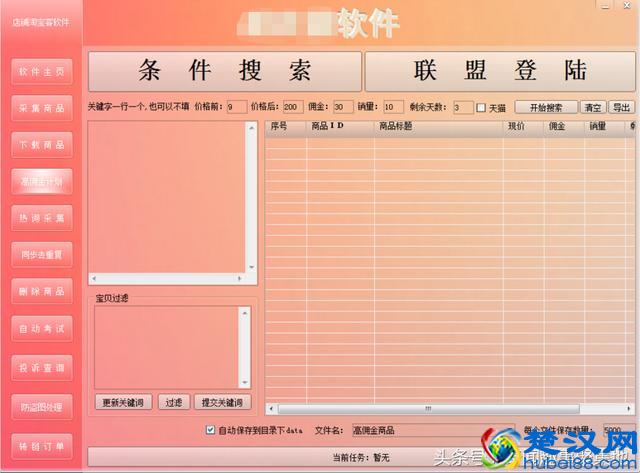Image resolution: width=640 pixels, height=473 pixels.
Task: Click the 更新关键词 button
Action: 123,402
